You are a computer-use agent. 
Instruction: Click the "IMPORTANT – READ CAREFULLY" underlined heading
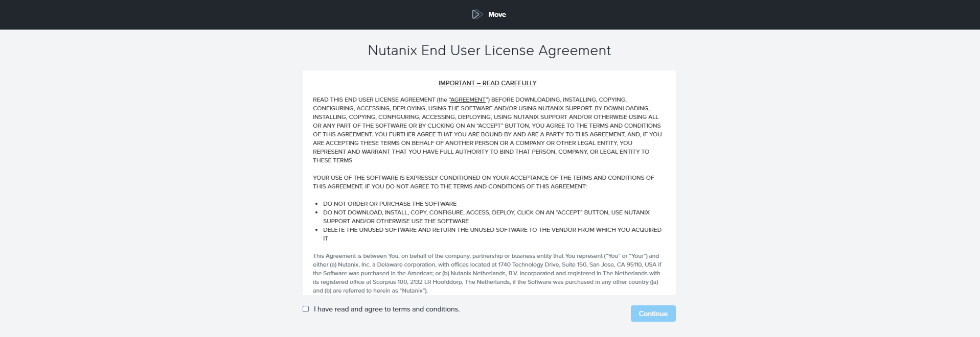(487, 83)
